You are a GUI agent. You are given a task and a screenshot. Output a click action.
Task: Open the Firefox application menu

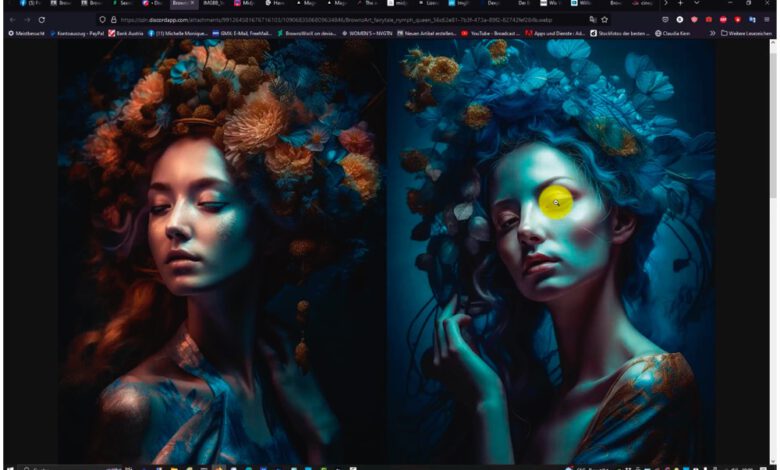766,20
